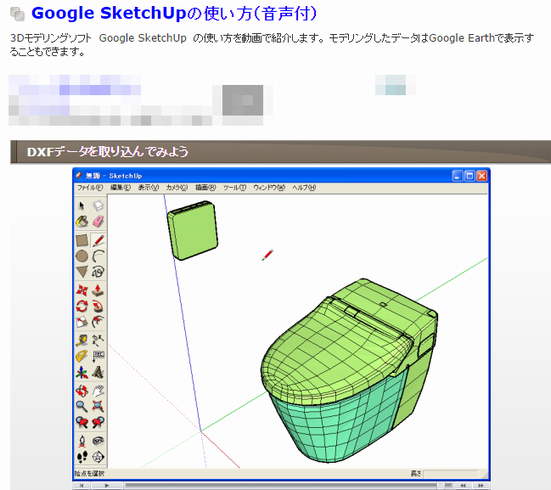Screen dimensions: 551x490
Task: Open the 描画(R) menu
Action: tap(205, 188)
